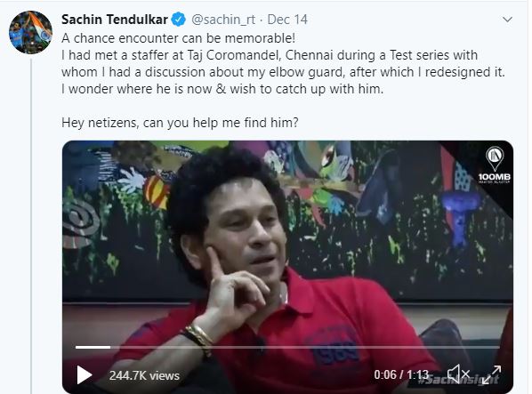Screen dimensions: 532x394
Task: Click the 0:06 / 1:13 time display
Action: tap(401, 374)
